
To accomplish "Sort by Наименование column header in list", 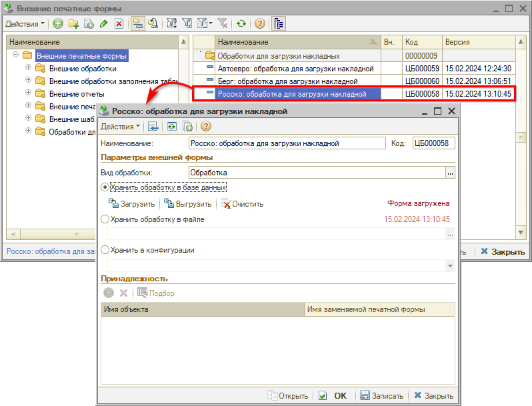I will (297, 42).
